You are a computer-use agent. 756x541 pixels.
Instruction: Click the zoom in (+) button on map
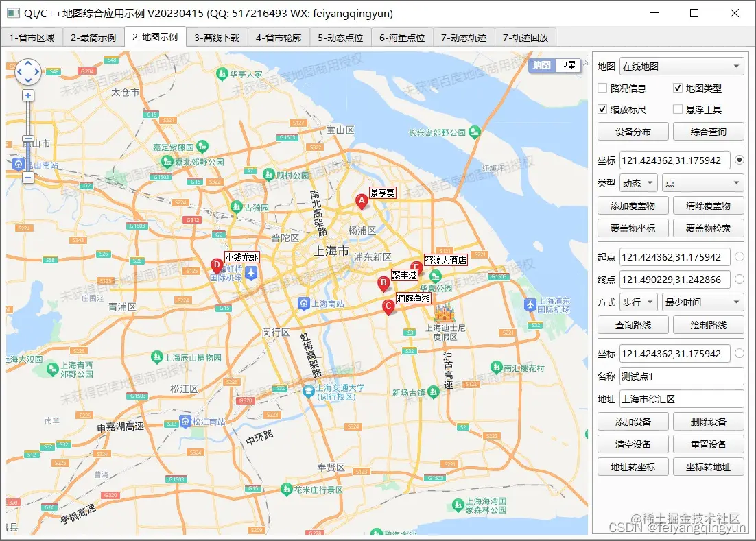point(27,95)
